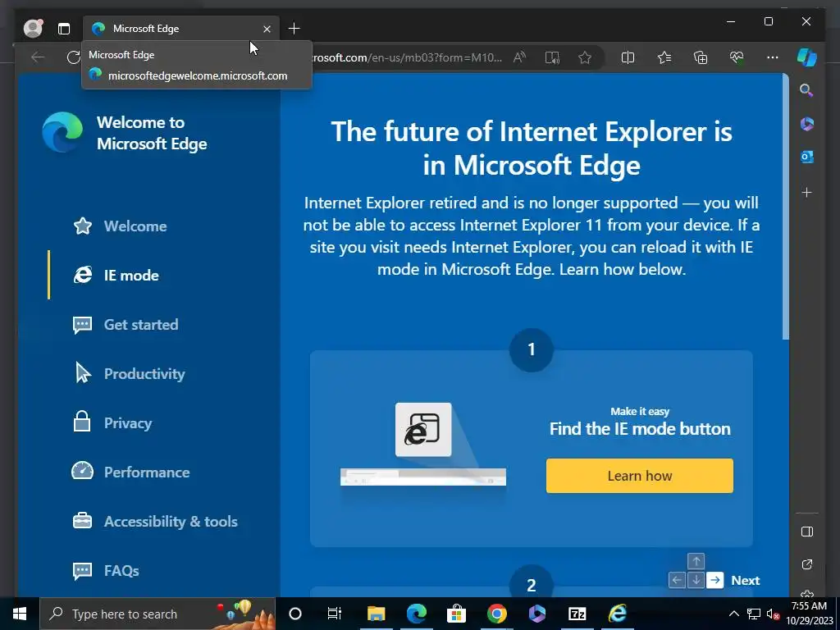Open the Get started section
Image resolution: width=840 pixels, height=630 pixels.
coord(126,325)
